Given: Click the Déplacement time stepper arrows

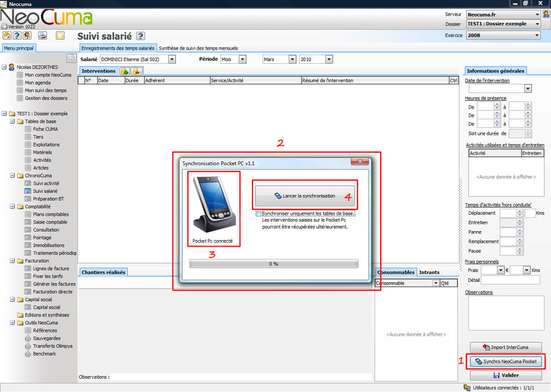Looking at the screenshot, I should point(520,213).
